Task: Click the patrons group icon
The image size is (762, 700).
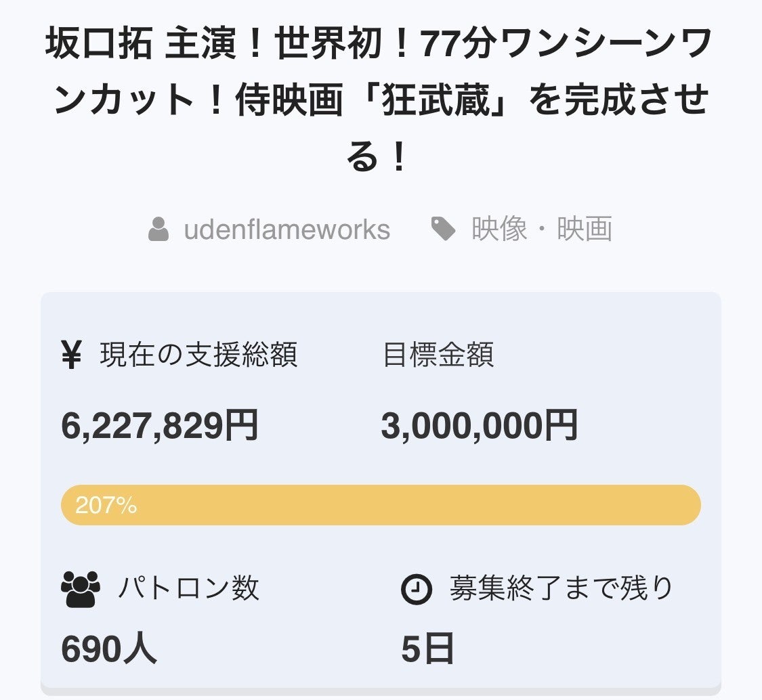Action: [x=81, y=588]
